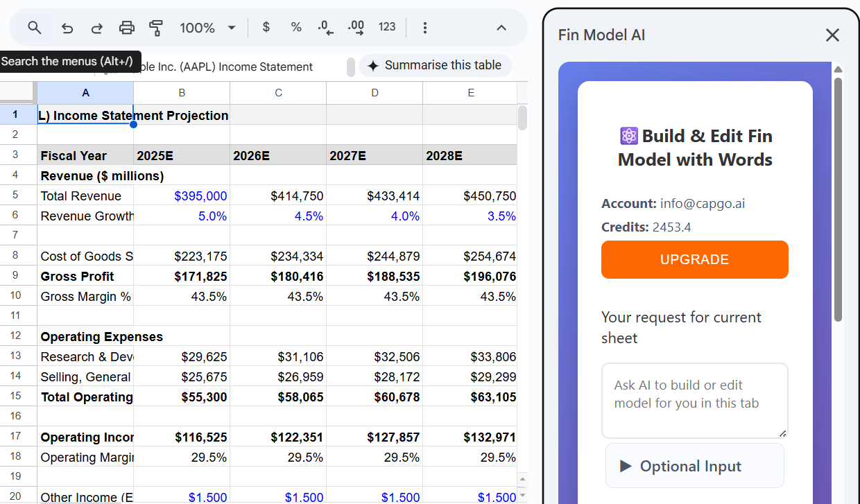
Task: Click the Print icon in toolbar
Action: (x=127, y=28)
